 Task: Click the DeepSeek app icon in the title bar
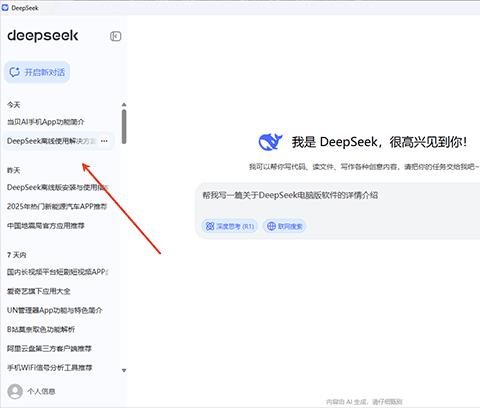pos(5,7)
